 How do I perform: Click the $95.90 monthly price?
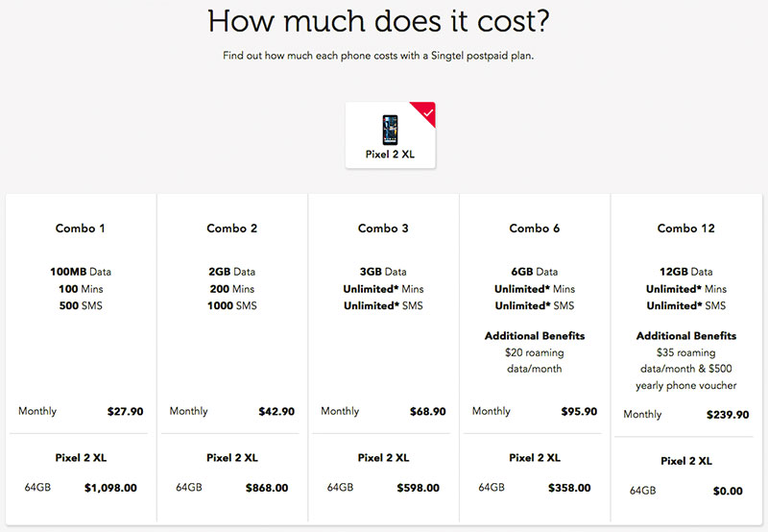tap(579, 412)
